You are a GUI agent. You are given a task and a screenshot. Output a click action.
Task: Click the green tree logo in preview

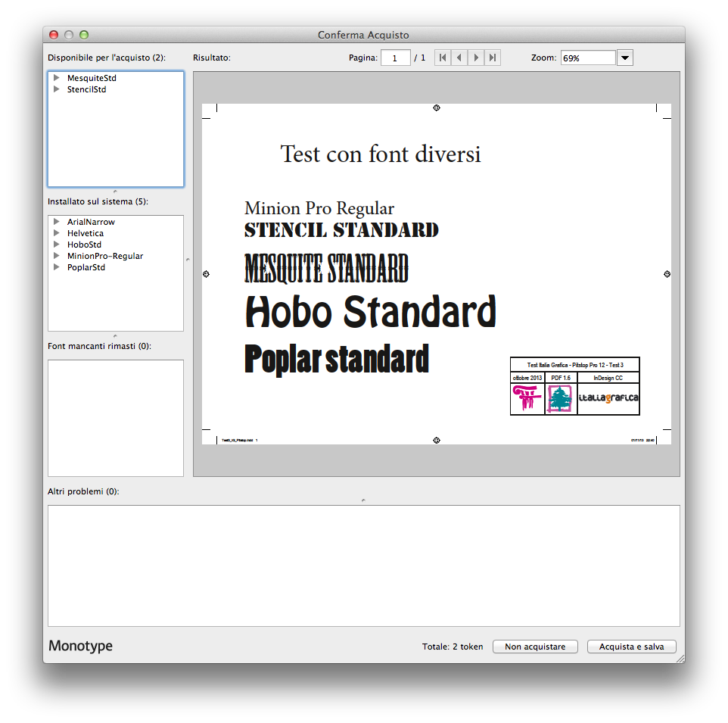pyautogui.click(x=560, y=398)
